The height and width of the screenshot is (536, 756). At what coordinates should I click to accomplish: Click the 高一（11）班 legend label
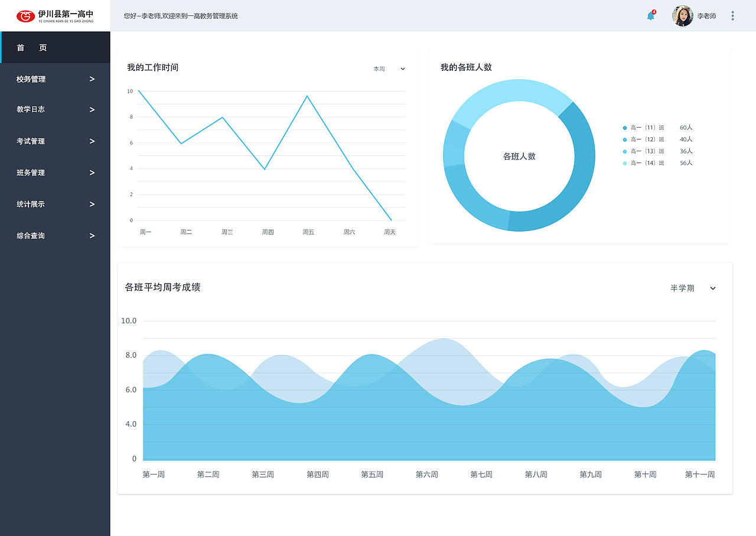click(x=647, y=128)
